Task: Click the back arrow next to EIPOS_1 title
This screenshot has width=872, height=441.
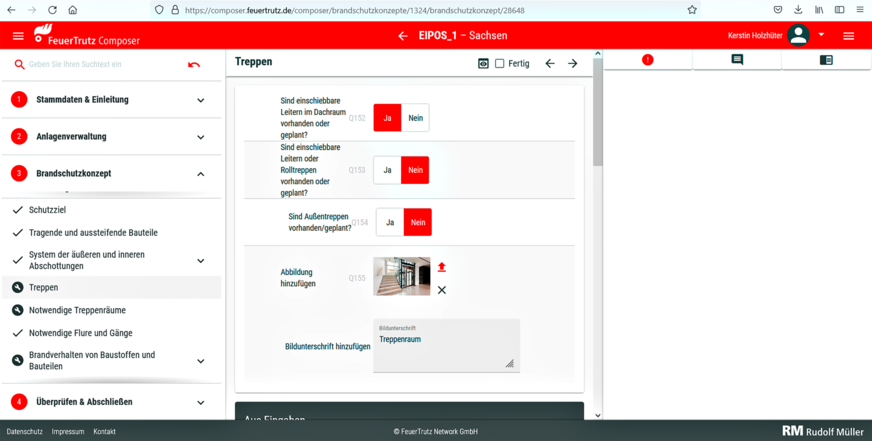Action: click(403, 36)
